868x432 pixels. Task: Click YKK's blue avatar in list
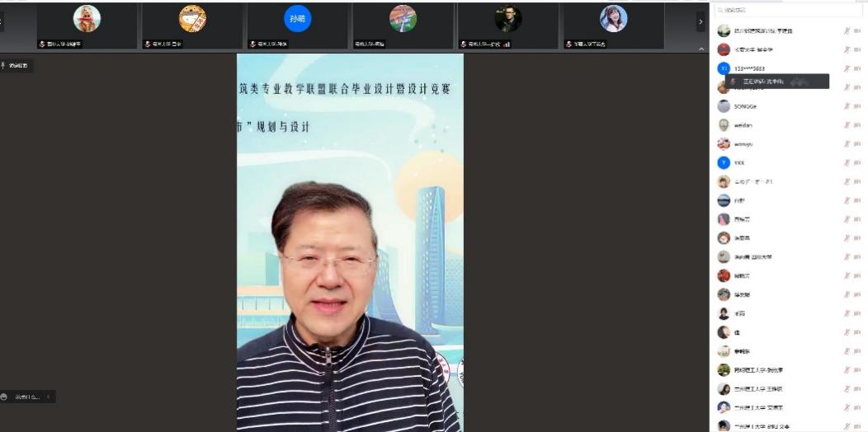pyautogui.click(x=724, y=162)
